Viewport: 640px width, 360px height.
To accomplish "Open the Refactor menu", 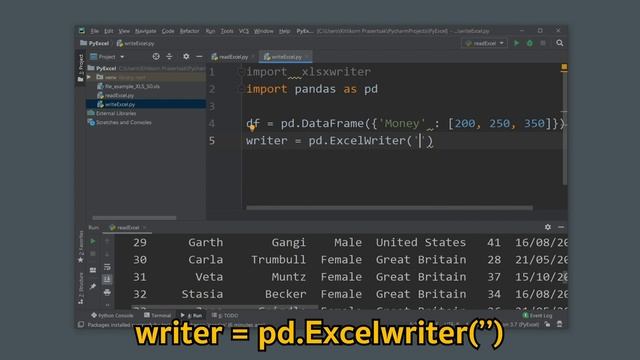I will point(189,31).
